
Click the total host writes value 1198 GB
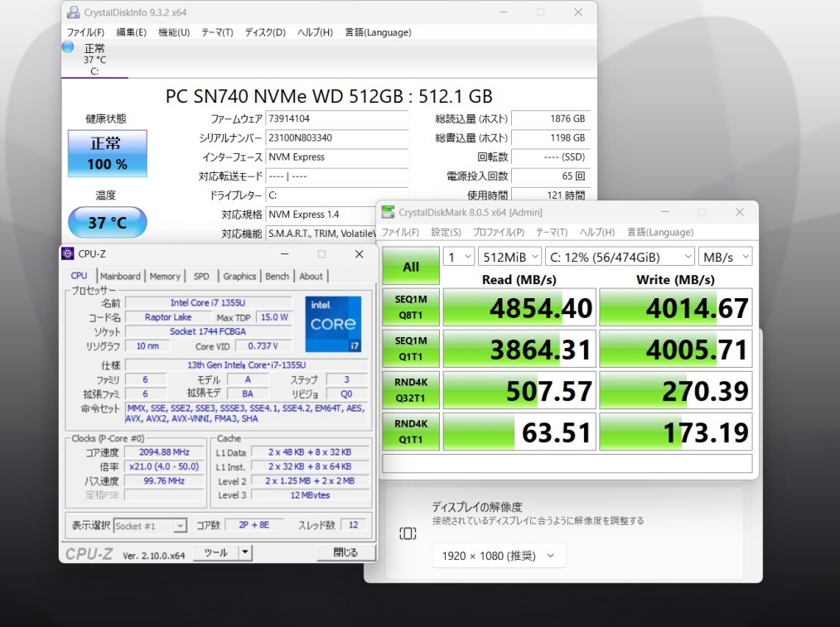551,137
